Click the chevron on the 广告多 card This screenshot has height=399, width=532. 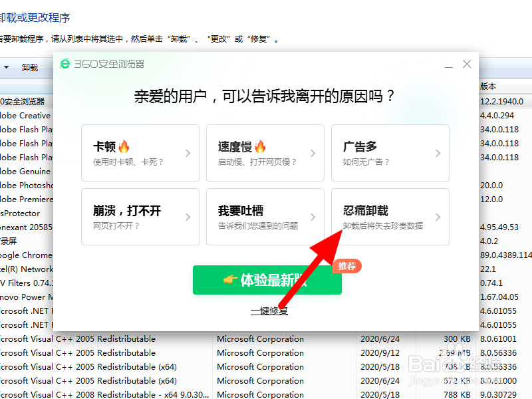(x=438, y=154)
